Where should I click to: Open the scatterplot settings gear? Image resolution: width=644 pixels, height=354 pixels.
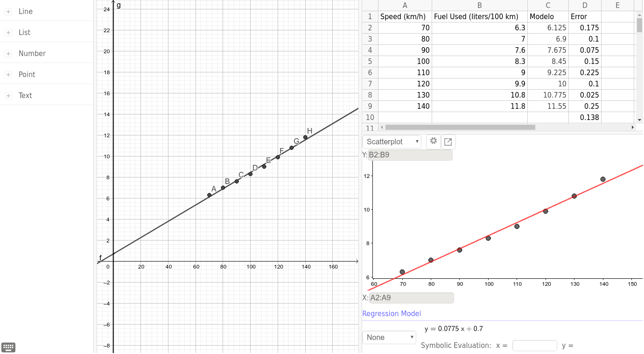[x=434, y=141]
